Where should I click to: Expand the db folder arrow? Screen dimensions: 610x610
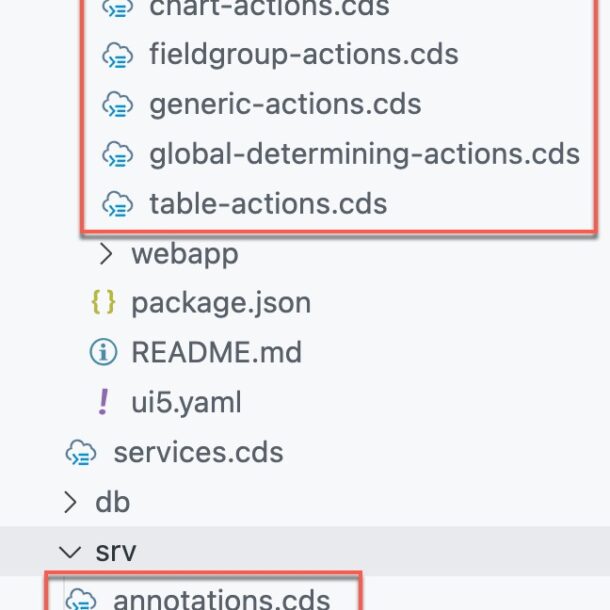pyautogui.click(x=70, y=502)
